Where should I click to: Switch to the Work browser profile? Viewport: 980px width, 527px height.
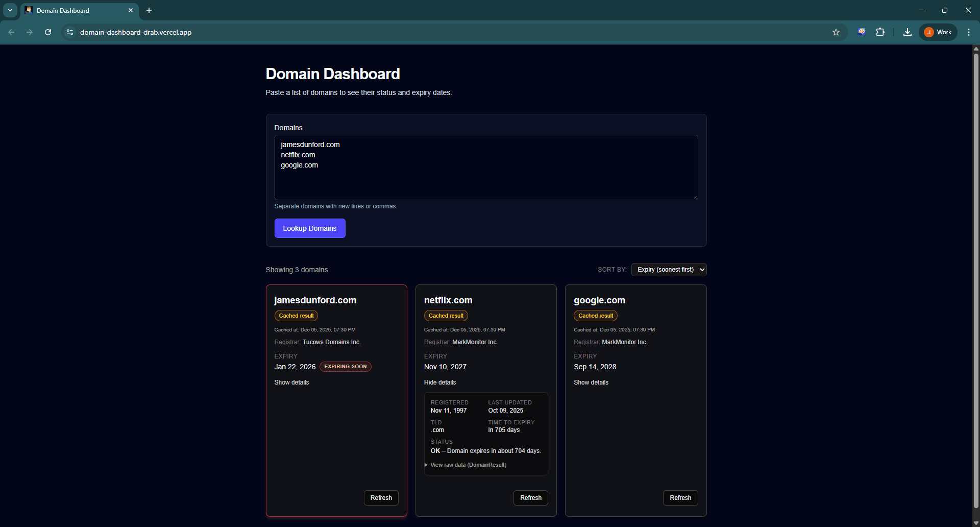[x=938, y=32]
